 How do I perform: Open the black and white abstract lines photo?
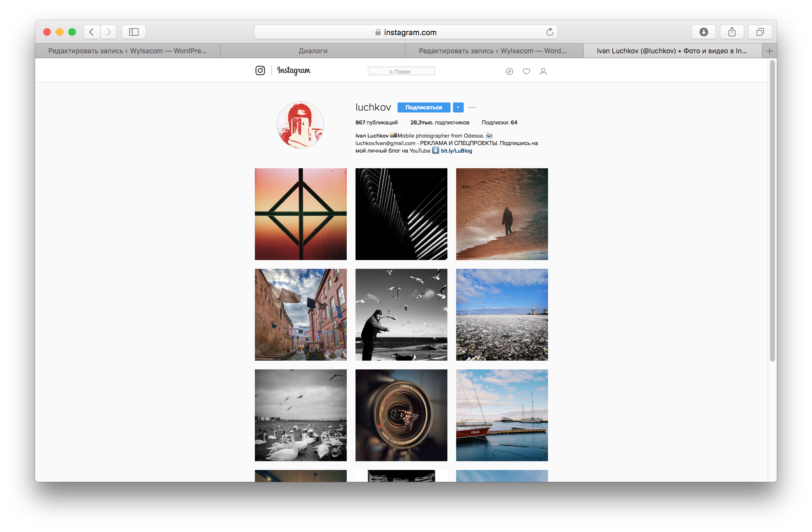[401, 214]
